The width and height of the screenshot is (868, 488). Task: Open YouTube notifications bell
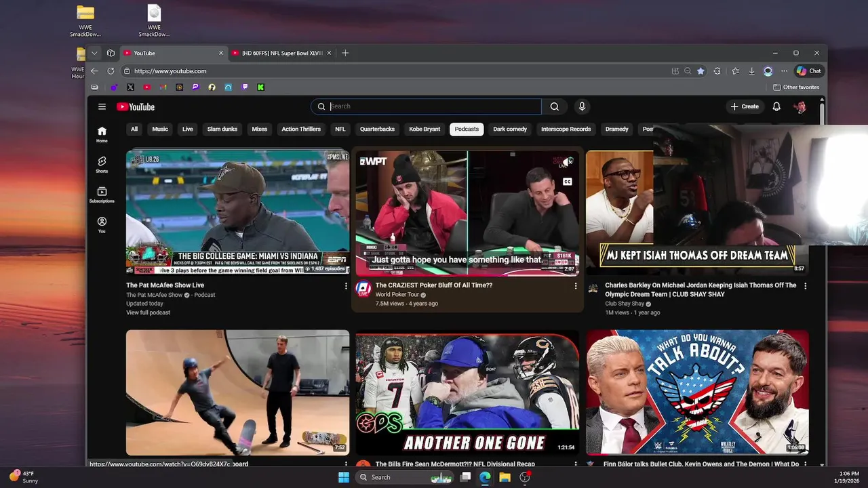[776, 106]
